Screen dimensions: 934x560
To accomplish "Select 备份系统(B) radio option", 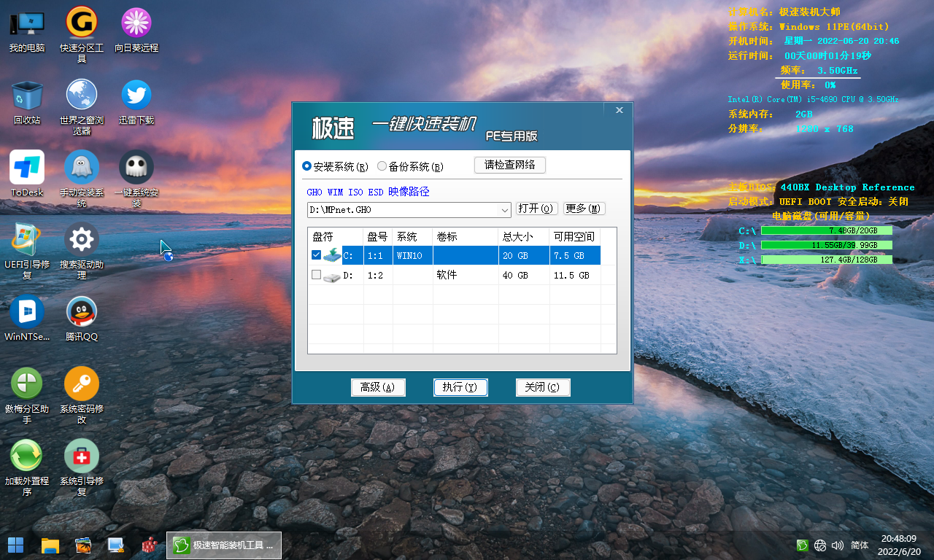I will tap(410, 166).
